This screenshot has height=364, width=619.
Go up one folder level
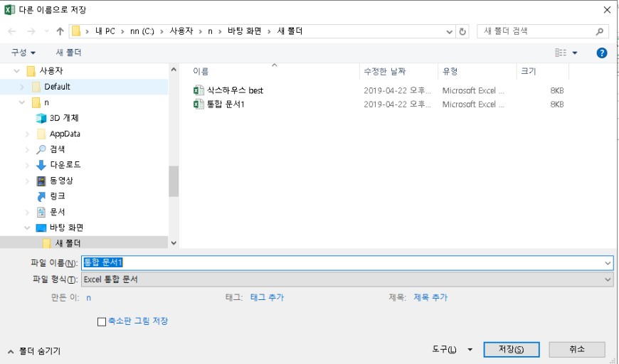pos(60,31)
